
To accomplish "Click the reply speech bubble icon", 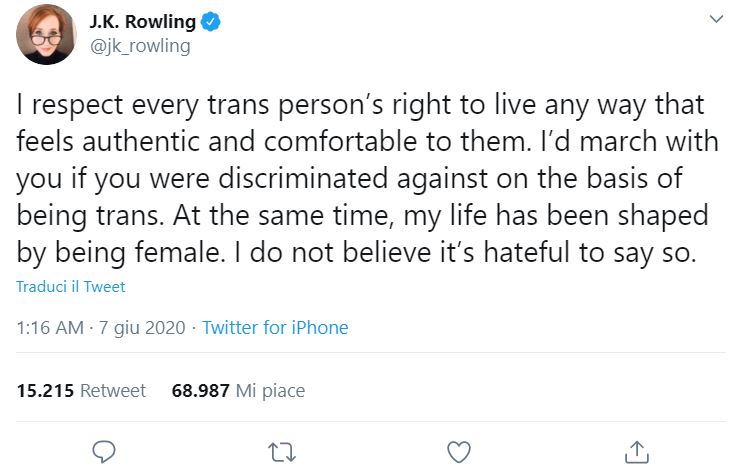I will [103, 452].
